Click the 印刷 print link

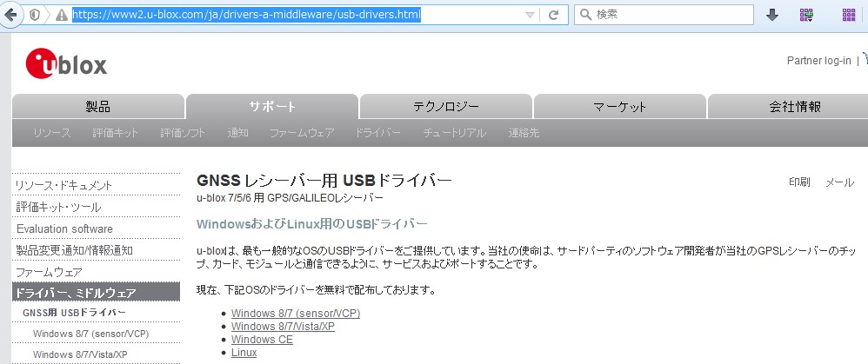799,182
